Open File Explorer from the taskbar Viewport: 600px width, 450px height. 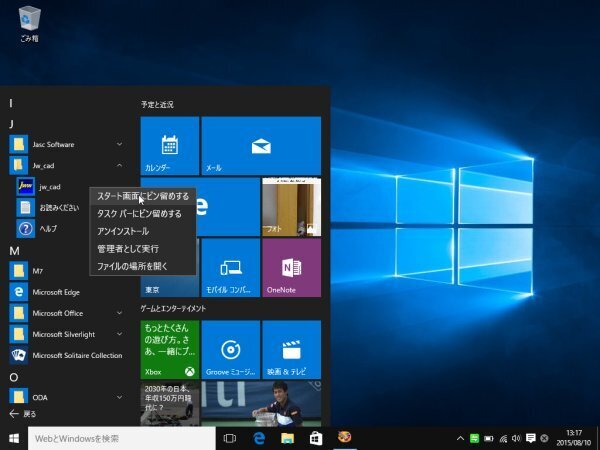coord(287,439)
